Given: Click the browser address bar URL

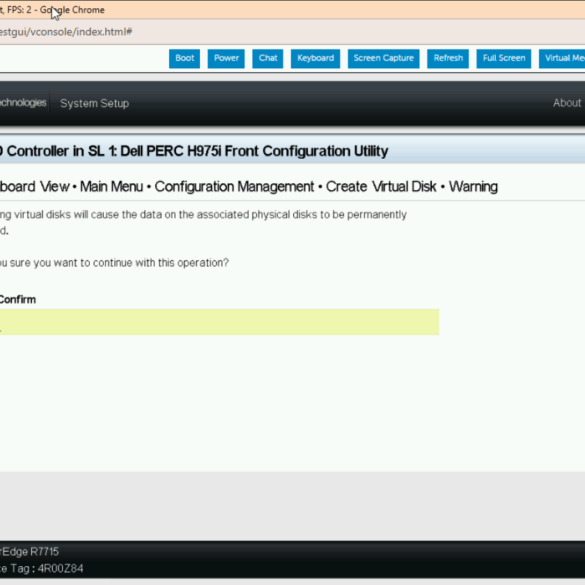Looking at the screenshot, I should tap(66, 32).
